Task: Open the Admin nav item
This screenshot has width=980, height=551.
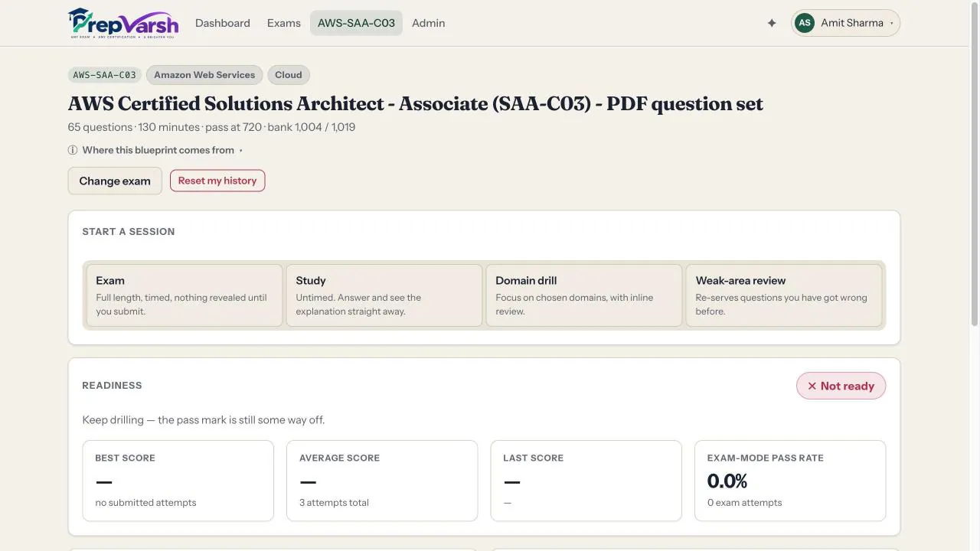Action: point(429,23)
